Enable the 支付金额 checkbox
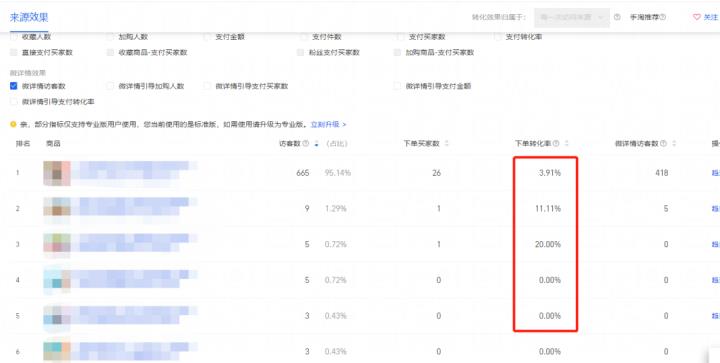The width and height of the screenshot is (720, 363). coord(207,37)
